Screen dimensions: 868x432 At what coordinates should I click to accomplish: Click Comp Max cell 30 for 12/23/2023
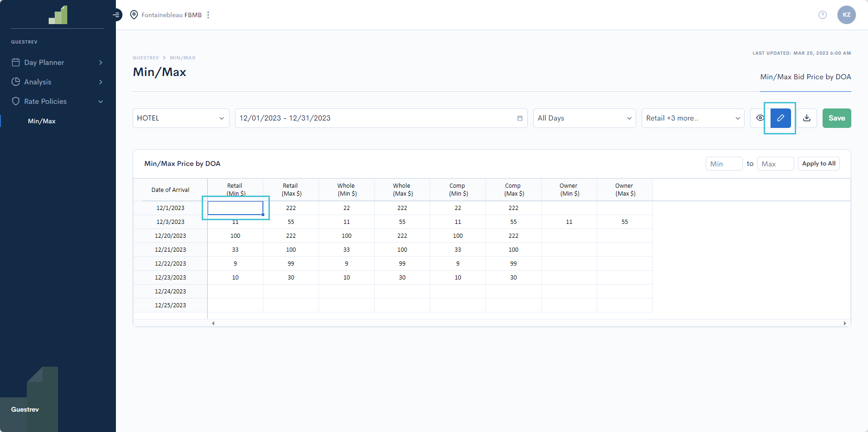[x=513, y=278]
